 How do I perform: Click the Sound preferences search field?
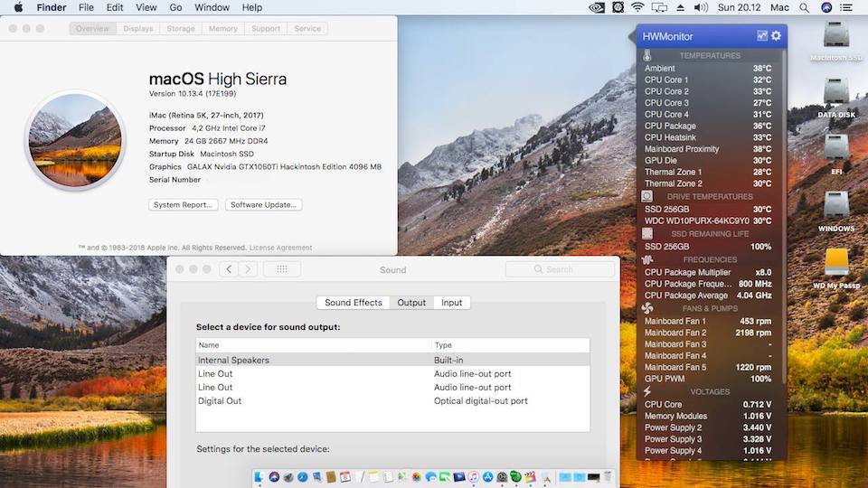pyautogui.click(x=560, y=269)
